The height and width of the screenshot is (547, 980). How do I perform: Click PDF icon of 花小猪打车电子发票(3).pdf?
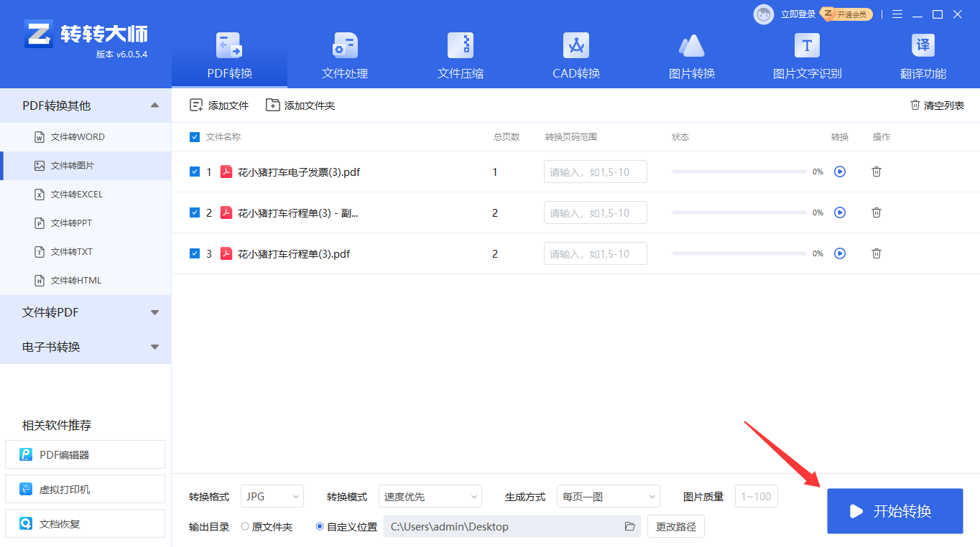point(226,172)
